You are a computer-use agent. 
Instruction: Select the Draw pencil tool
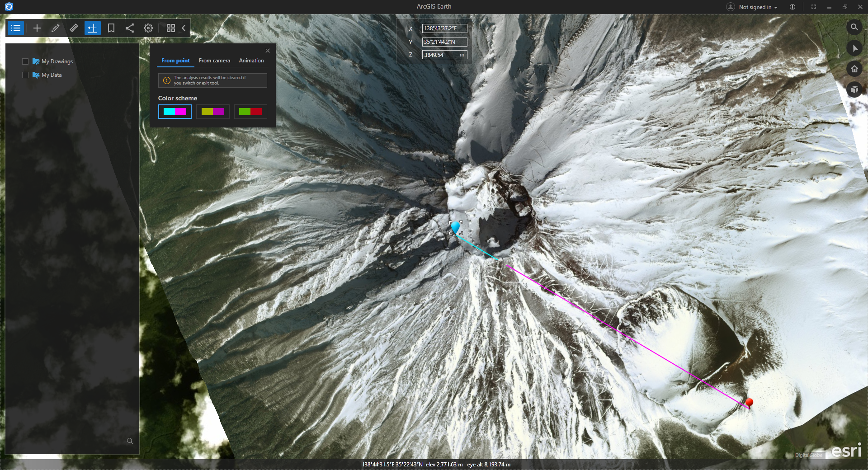click(x=56, y=28)
